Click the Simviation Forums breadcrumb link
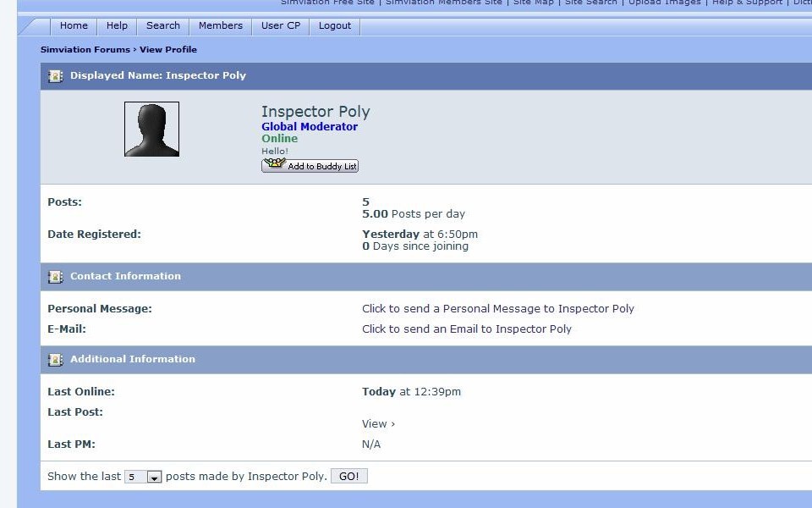812x508 pixels. [85, 50]
